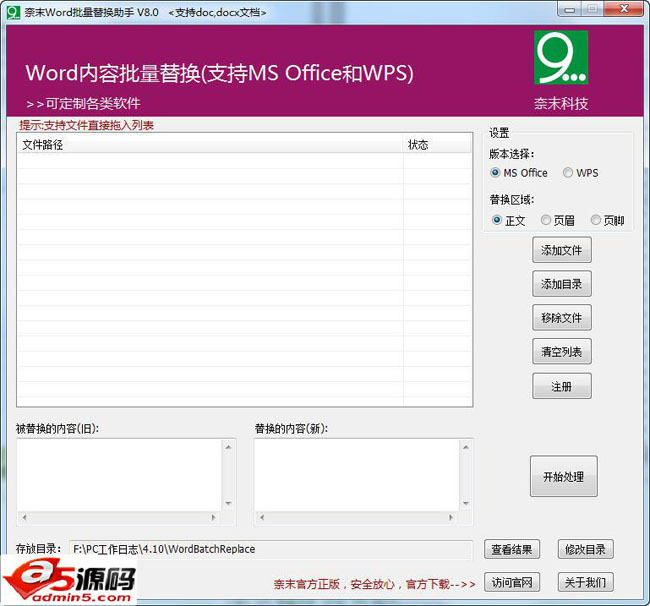Click the 添加目录 button
The image size is (650, 606).
coord(562,284)
